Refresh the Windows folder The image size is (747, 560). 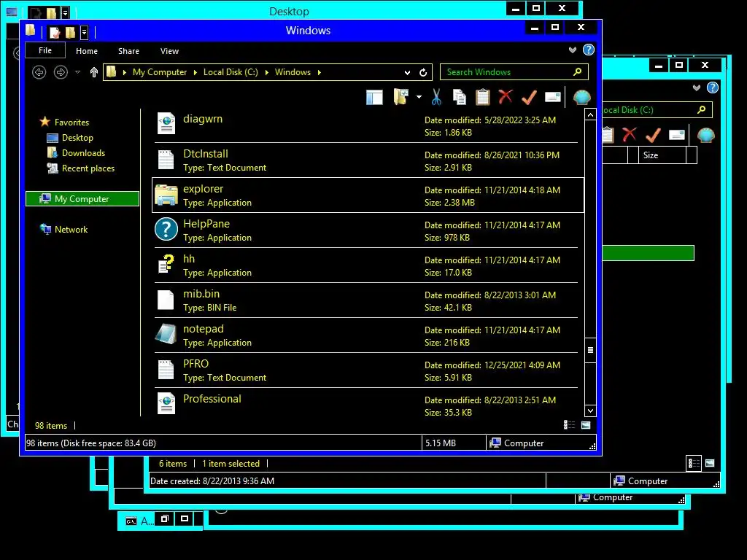pyautogui.click(x=423, y=72)
